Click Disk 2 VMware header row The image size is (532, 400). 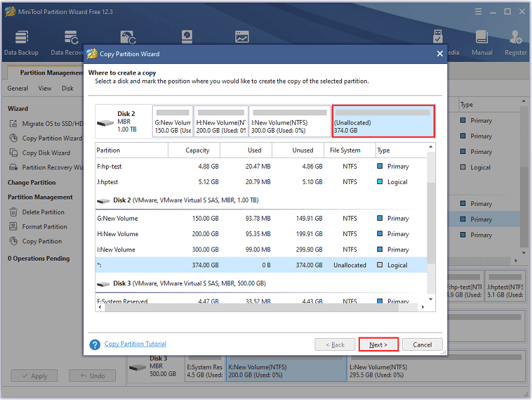point(261,200)
